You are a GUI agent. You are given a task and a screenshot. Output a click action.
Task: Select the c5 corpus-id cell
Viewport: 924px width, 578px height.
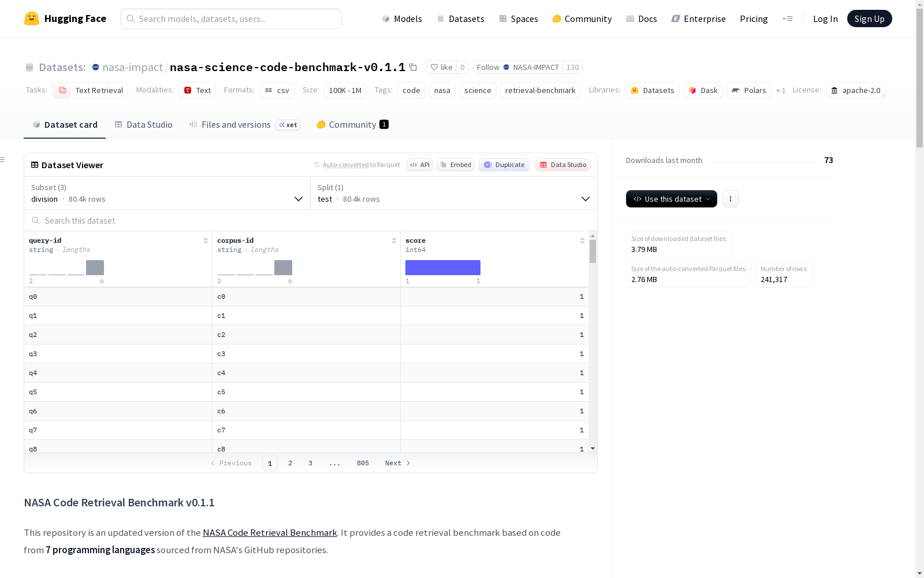307,392
